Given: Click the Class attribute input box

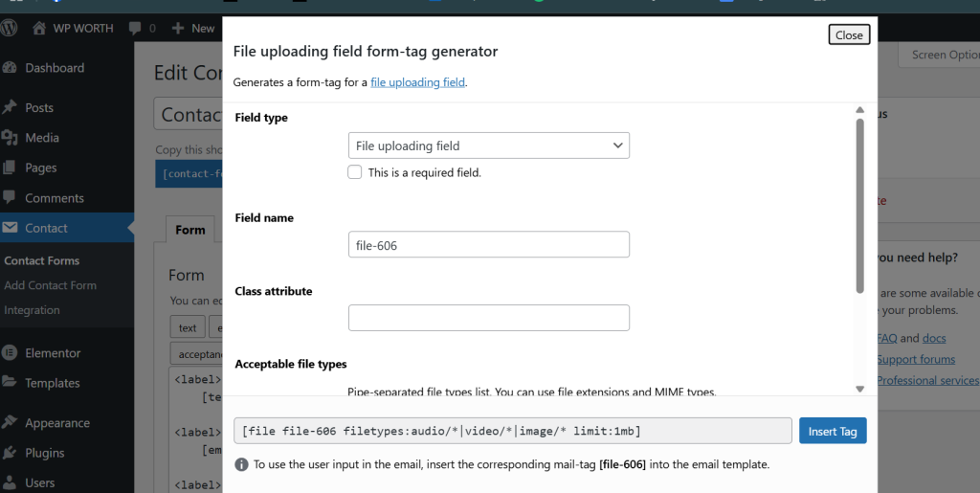Looking at the screenshot, I should (489, 318).
